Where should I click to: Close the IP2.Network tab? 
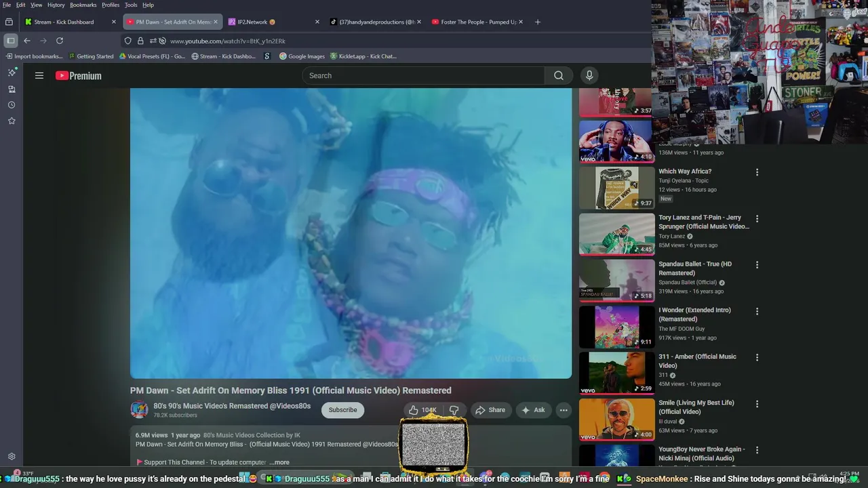[317, 22]
